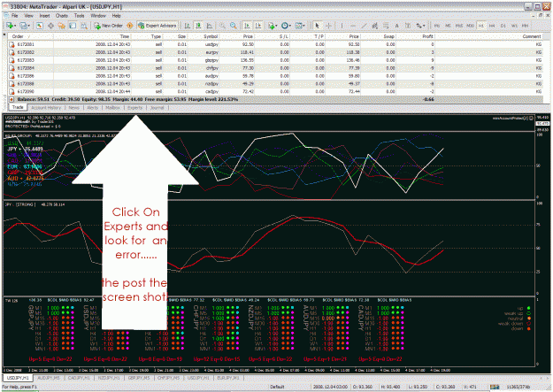Screen dimensions: 553x392
Task: Expand the templates dropdown
Action: (x=303, y=26)
